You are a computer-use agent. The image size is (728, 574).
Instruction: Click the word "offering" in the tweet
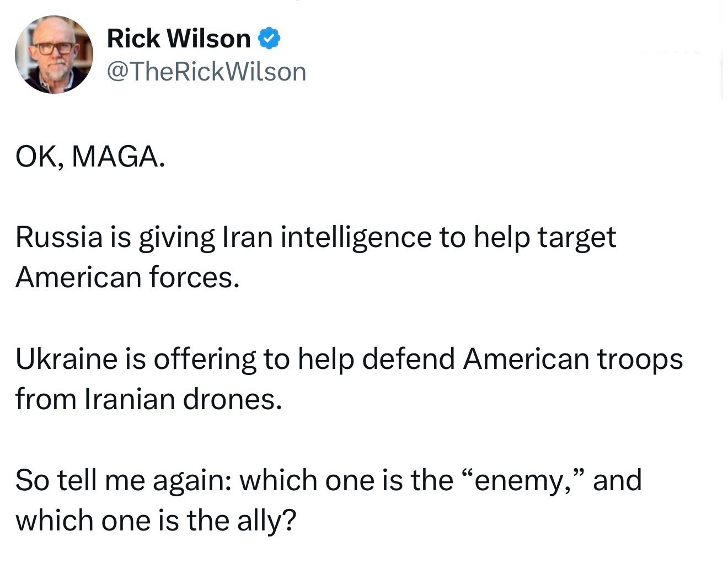point(204,360)
